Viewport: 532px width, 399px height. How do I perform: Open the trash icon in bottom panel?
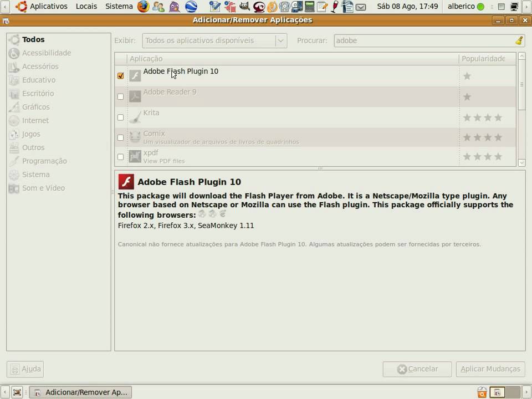click(482, 392)
